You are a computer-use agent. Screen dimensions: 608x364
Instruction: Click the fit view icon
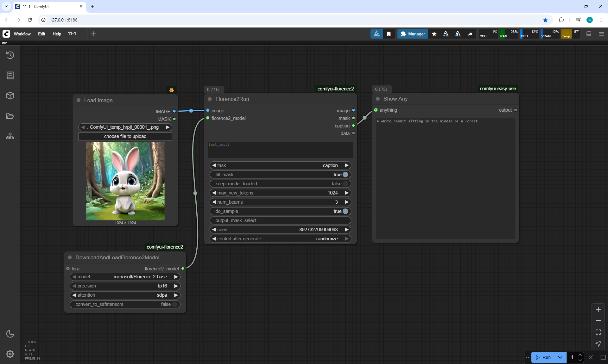(598, 332)
